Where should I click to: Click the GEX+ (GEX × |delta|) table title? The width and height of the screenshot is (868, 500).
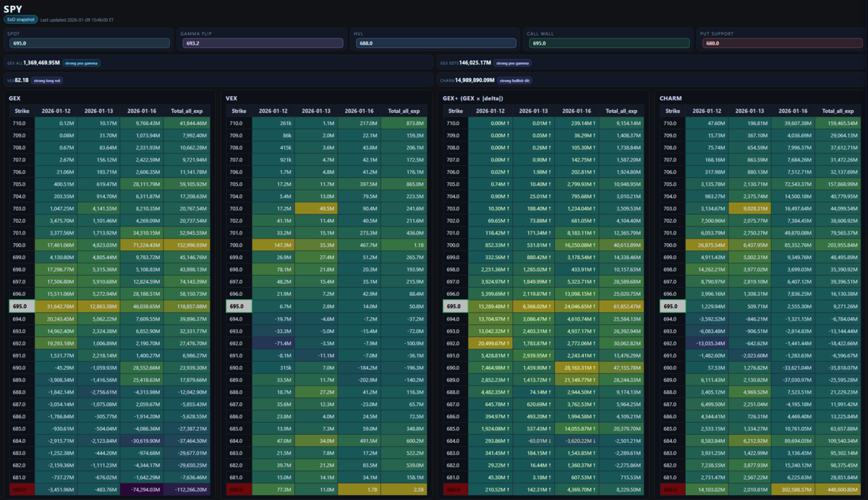[473, 98]
